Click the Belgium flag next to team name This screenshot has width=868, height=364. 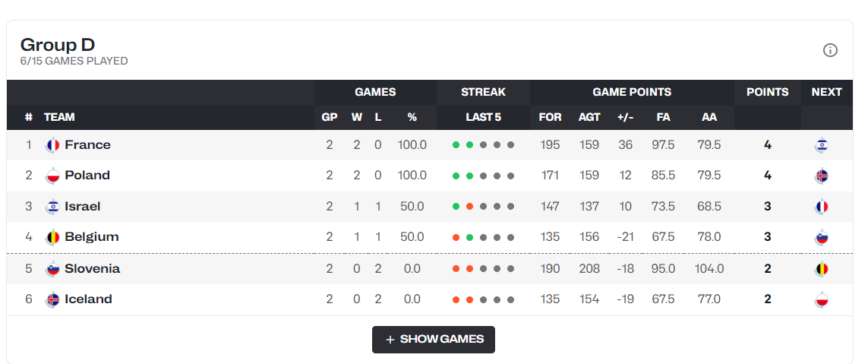pos(52,237)
